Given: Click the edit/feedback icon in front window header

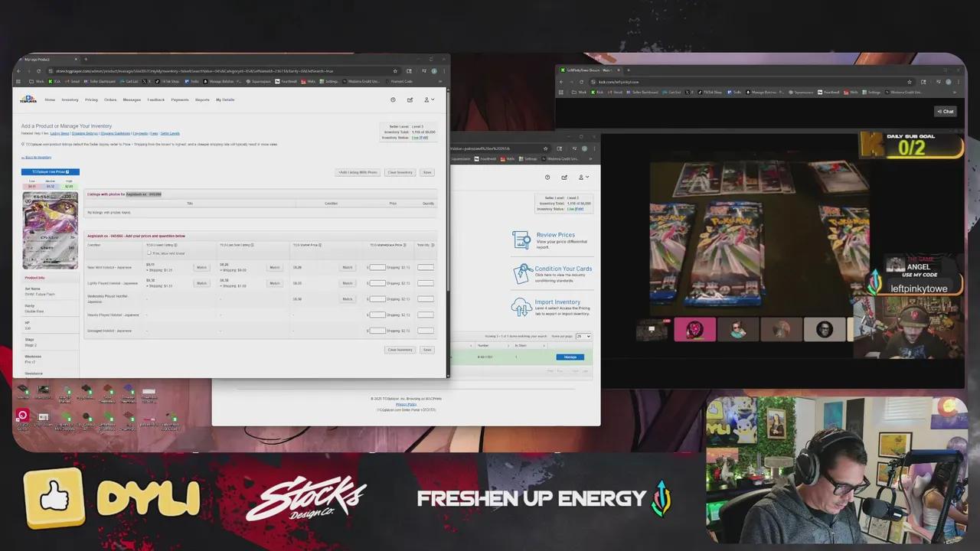Looking at the screenshot, I should point(410,99).
